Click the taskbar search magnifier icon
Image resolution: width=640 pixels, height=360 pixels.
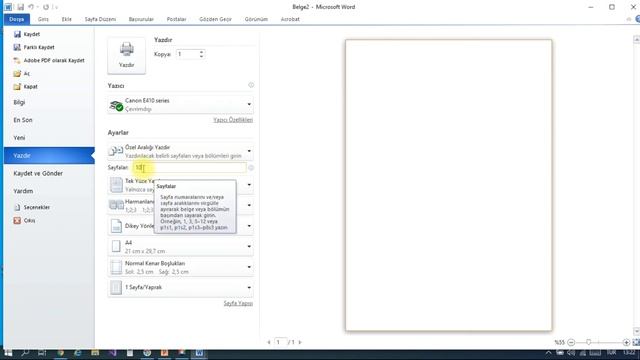[x=25, y=353]
